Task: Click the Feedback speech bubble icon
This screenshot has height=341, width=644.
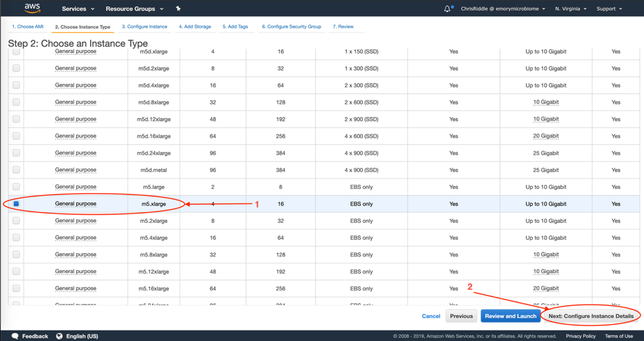Action: pyautogui.click(x=15, y=336)
